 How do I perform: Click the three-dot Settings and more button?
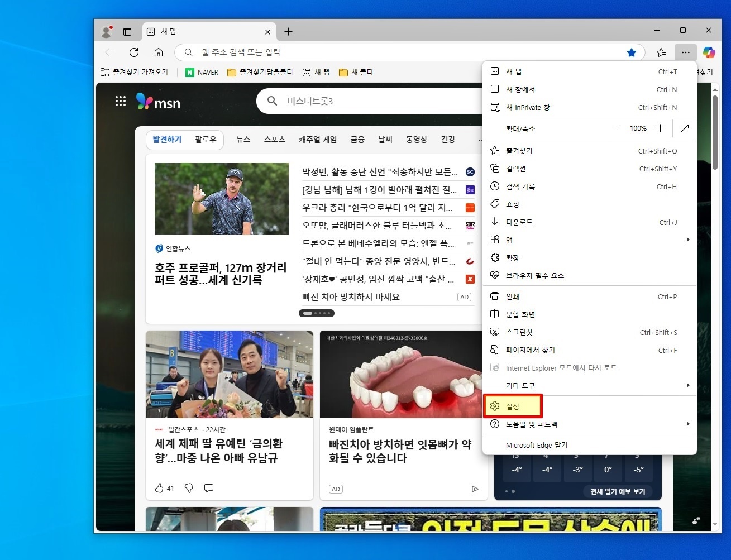[x=686, y=52]
